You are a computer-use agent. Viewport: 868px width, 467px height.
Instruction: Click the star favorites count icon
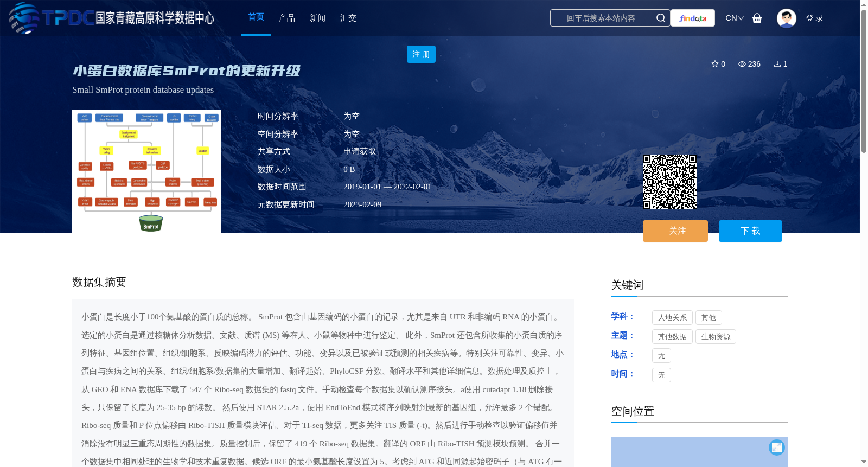click(715, 64)
